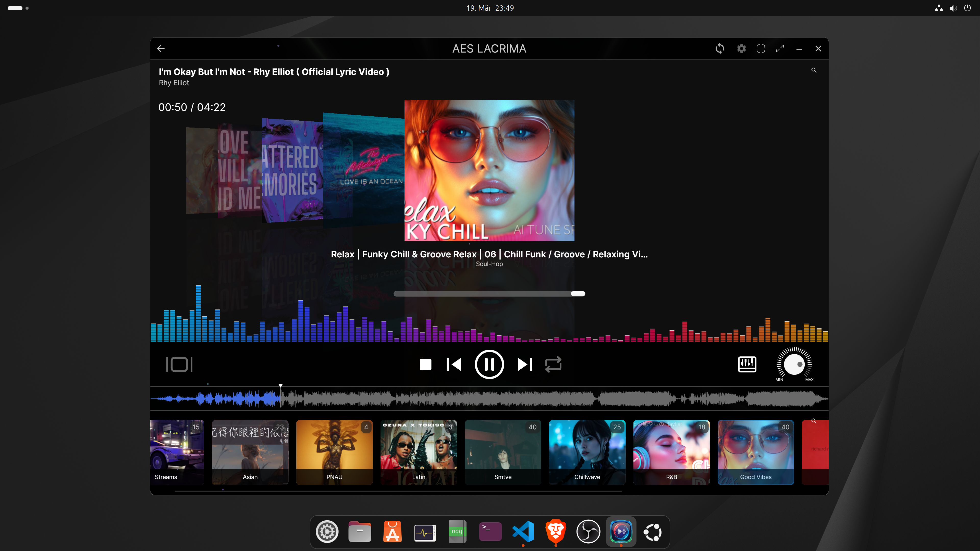Stop playback with the square button
980x551 pixels.
tap(425, 364)
